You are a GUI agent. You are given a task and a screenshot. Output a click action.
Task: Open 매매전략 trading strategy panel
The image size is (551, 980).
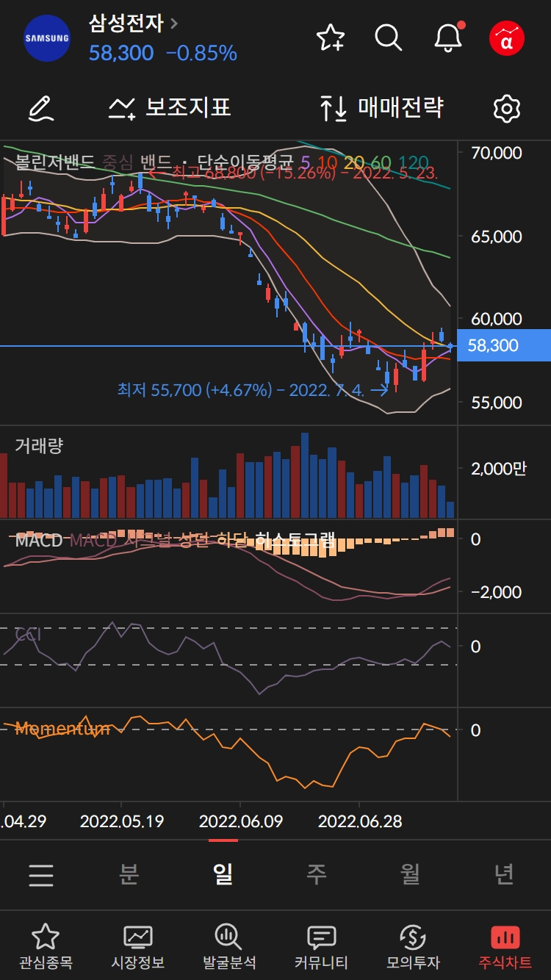pyautogui.click(x=381, y=108)
